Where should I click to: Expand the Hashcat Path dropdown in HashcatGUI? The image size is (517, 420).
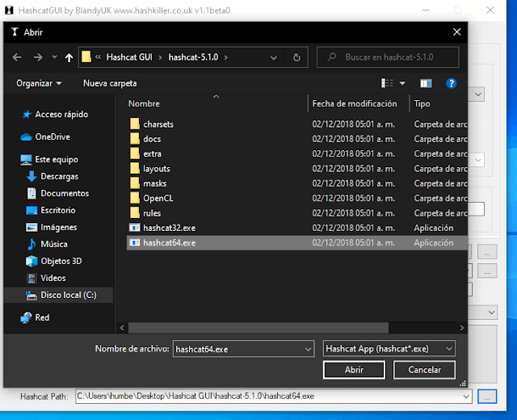[466, 397]
